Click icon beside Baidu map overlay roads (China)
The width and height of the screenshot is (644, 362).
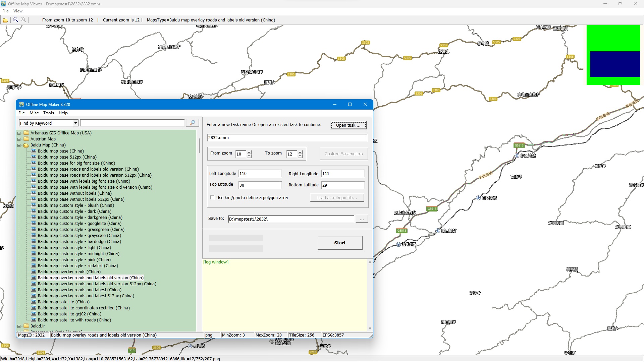(x=34, y=271)
